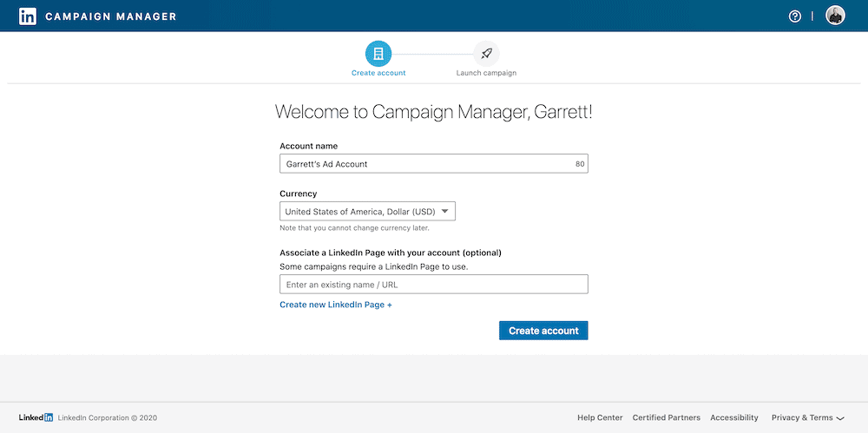Click the Campaign Manager header title
The height and width of the screenshot is (433, 868).
click(x=111, y=16)
